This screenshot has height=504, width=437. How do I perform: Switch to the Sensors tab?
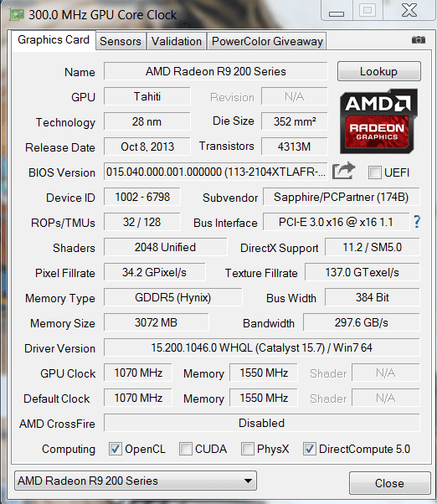click(121, 41)
